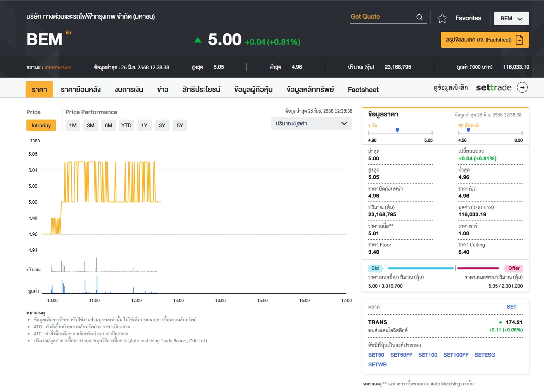
Task: Select the ราคา tab
Action: (x=39, y=89)
